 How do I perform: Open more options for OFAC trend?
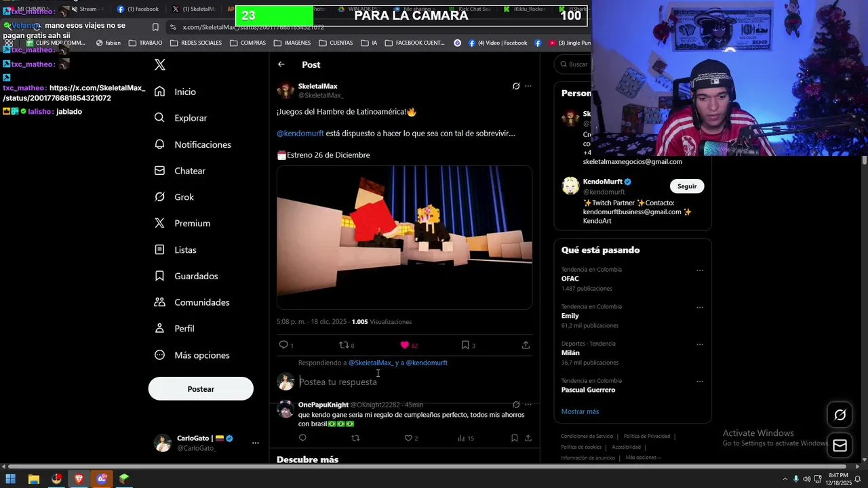click(x=700, y=270)
